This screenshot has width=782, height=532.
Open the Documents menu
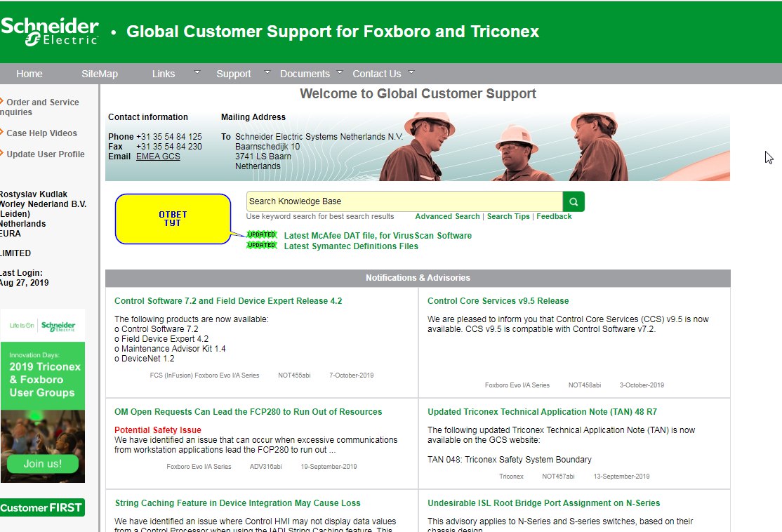point(305,74)
